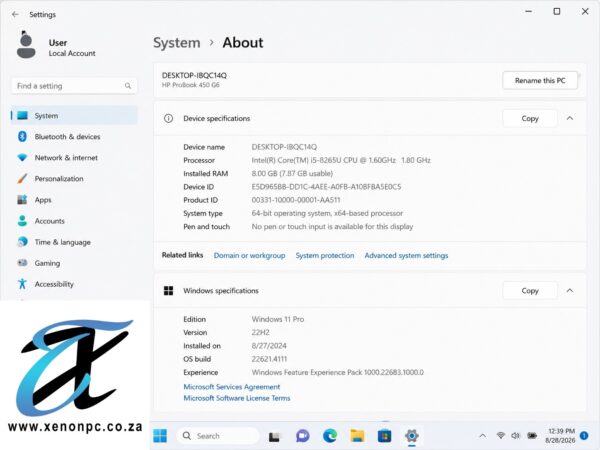Launch Microsoft Edge from the taskbar

(330, 436)
